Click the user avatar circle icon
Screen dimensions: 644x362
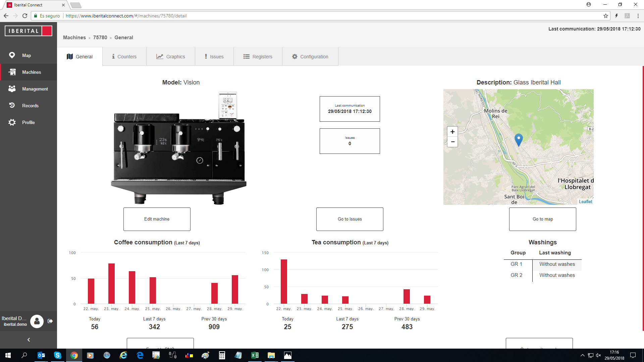pos(37,321)
